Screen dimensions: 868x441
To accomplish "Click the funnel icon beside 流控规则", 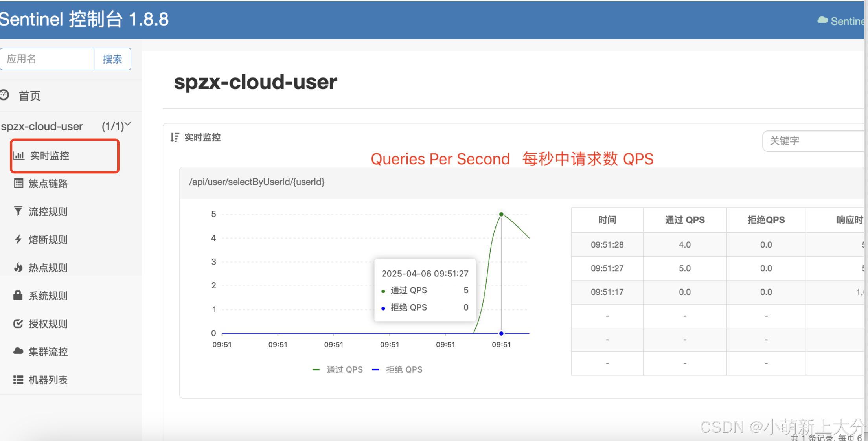I will point(18,211).
